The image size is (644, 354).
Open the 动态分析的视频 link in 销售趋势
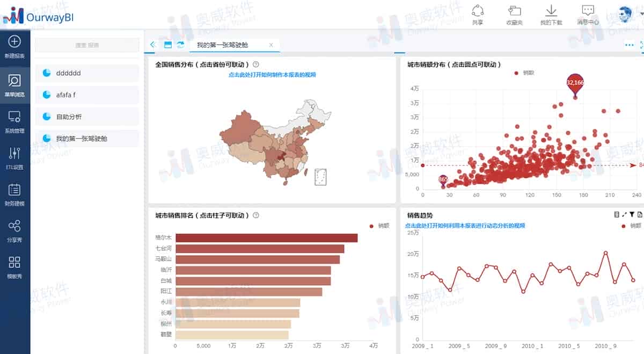click(465, 225)
